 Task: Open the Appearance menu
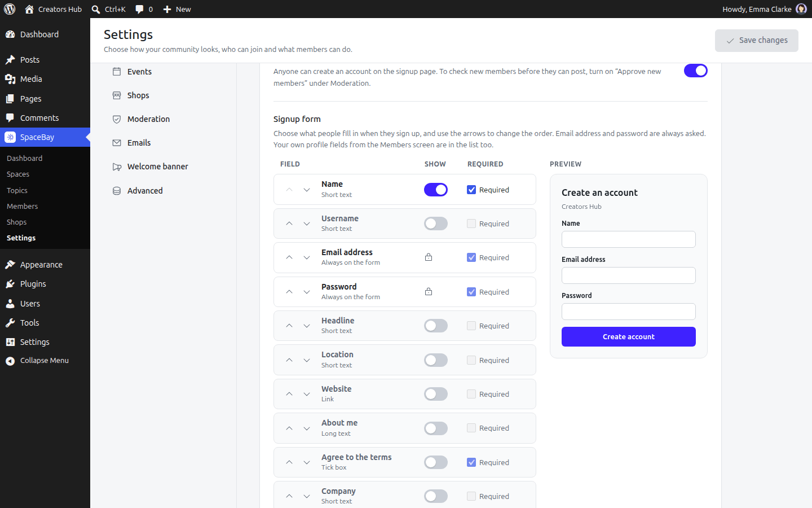click(x=45, y=265)
